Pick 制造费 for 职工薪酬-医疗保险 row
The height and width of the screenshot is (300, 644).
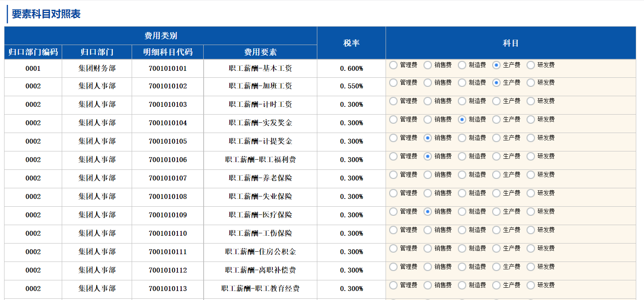462,212
